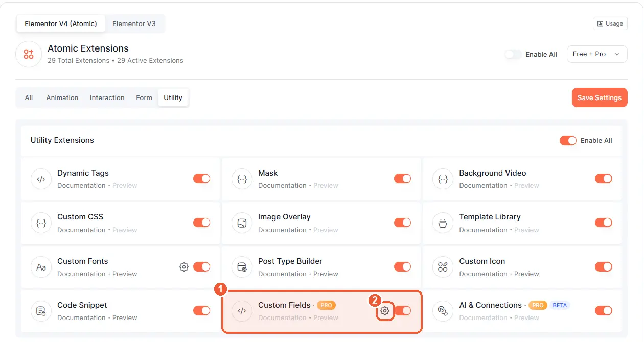Click the Image Overlay icon
Viewport: 644px width, 342px height.
pyautogui.click(x=242, y=223)
